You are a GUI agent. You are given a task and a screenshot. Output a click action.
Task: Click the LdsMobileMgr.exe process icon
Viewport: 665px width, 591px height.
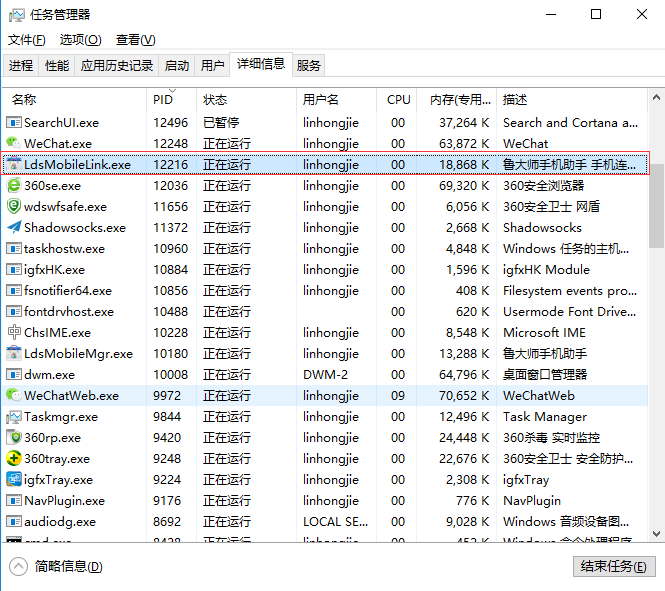pos(14,354)
